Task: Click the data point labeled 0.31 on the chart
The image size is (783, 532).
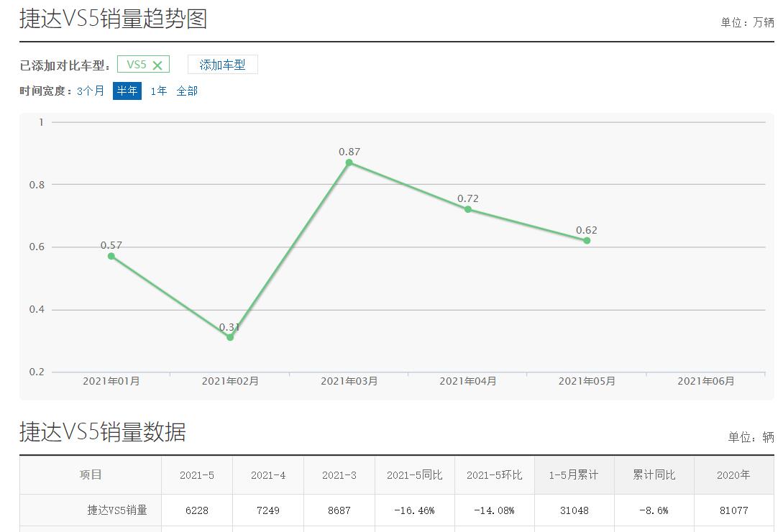Action: point(229,336)
